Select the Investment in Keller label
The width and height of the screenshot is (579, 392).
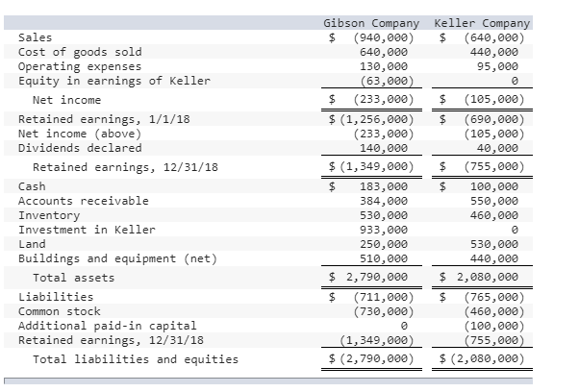[87, 230]
